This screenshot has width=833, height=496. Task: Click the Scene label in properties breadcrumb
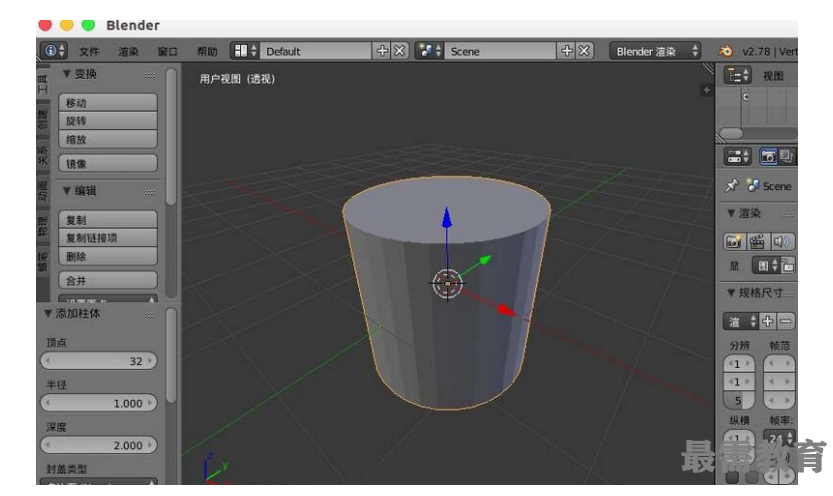tap(777, 186)
